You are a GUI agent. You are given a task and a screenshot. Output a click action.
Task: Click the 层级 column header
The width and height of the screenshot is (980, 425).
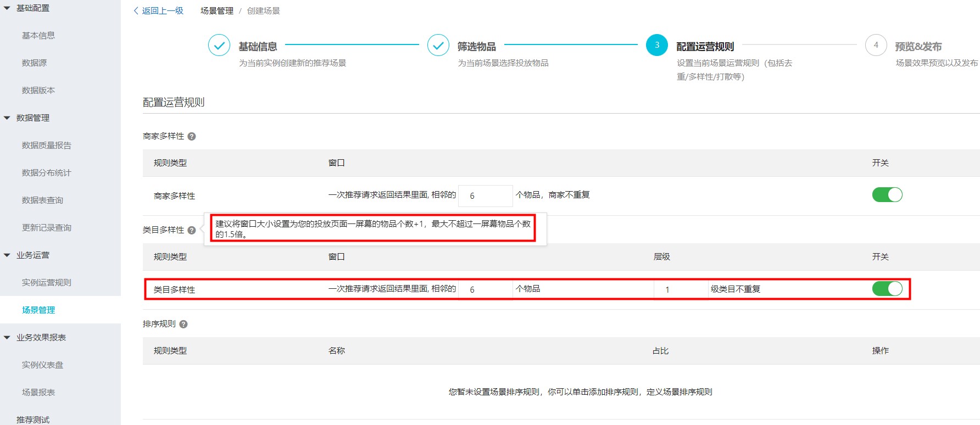pyautogui.click(x=662, y=257)
